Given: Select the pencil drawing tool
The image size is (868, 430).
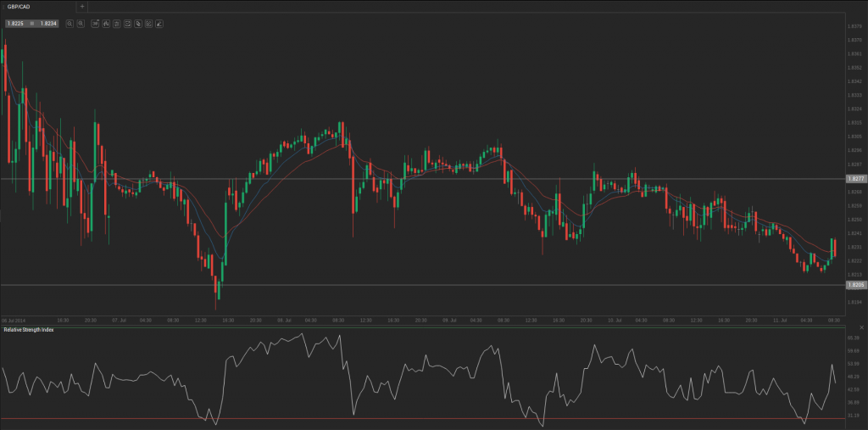Looking at the screenshot, I should (159, 24).
